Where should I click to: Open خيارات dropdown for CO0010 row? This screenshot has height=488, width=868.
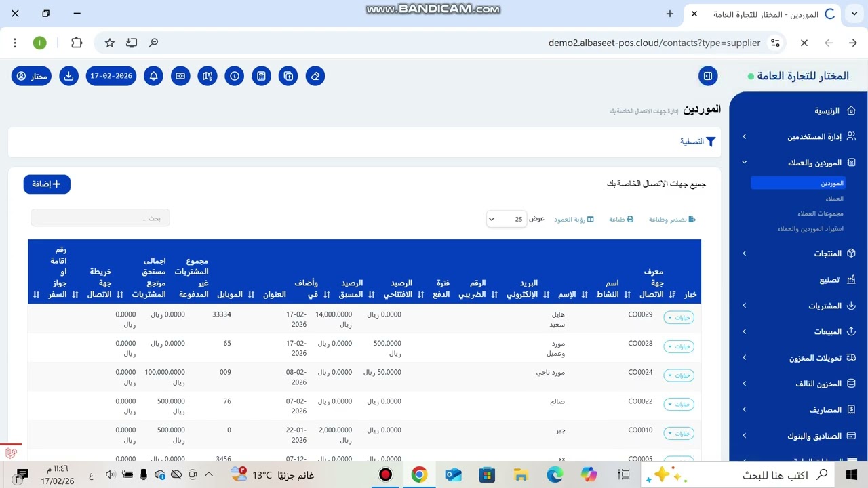[679, 433]
